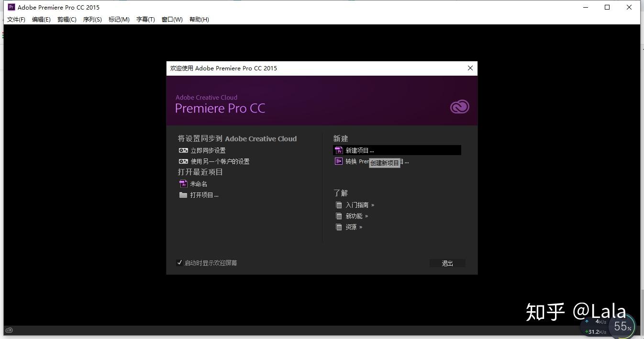Viewport: 644px width, 339px height.
Task: Open the 字幕(T) menu
Action: pos(145,20)
